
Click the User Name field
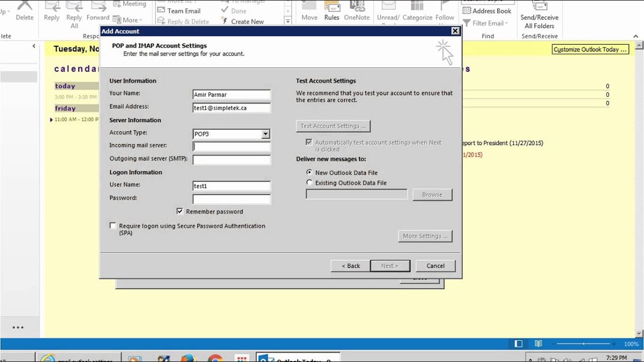pos(231,186)
